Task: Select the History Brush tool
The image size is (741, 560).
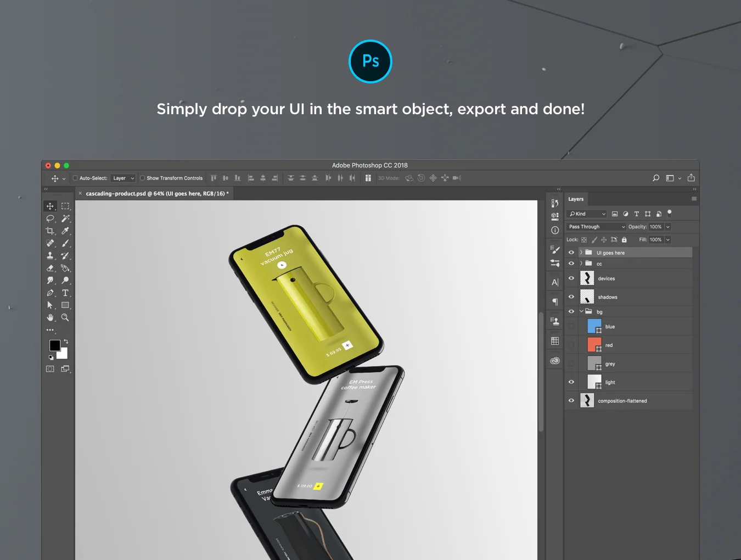Action: click(x=65, y=256)
